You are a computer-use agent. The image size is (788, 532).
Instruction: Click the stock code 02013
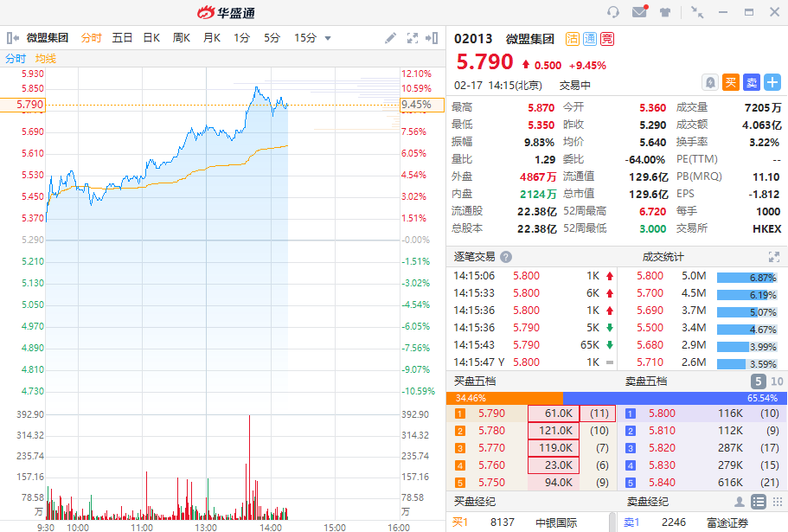point(473,39)
